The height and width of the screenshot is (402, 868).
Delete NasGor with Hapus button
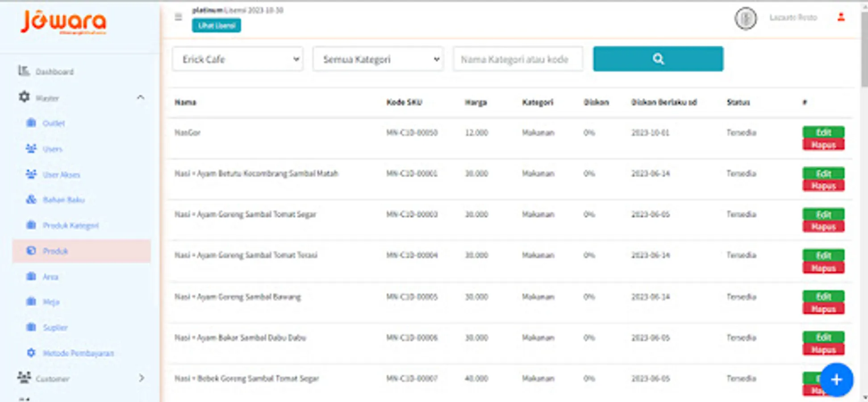823,145
